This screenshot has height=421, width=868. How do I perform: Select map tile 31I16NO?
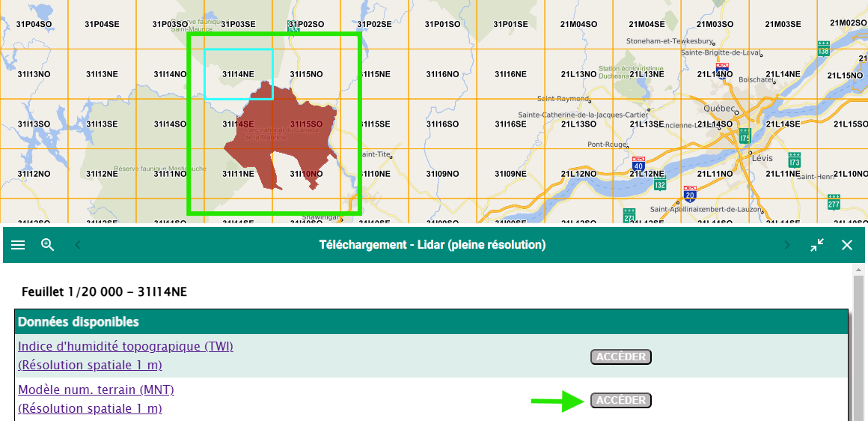442,74
